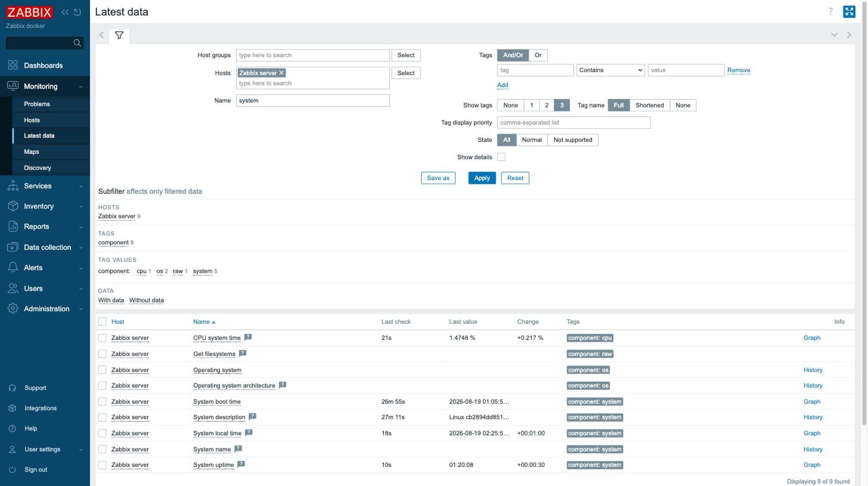Open Integrations in the sidebar
Image resolution: width=868 pixels, height=486 pixels.
tap(41, 408)
